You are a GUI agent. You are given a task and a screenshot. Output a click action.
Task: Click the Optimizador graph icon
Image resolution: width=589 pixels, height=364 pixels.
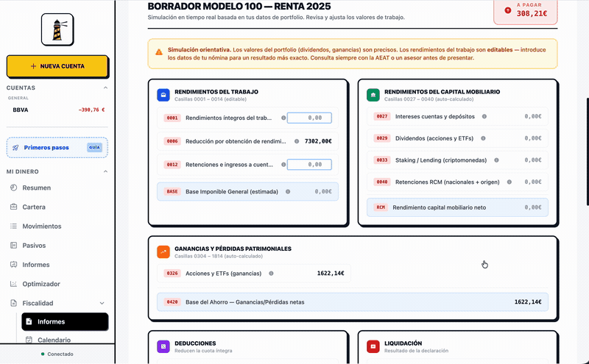(x=13, y=284)
